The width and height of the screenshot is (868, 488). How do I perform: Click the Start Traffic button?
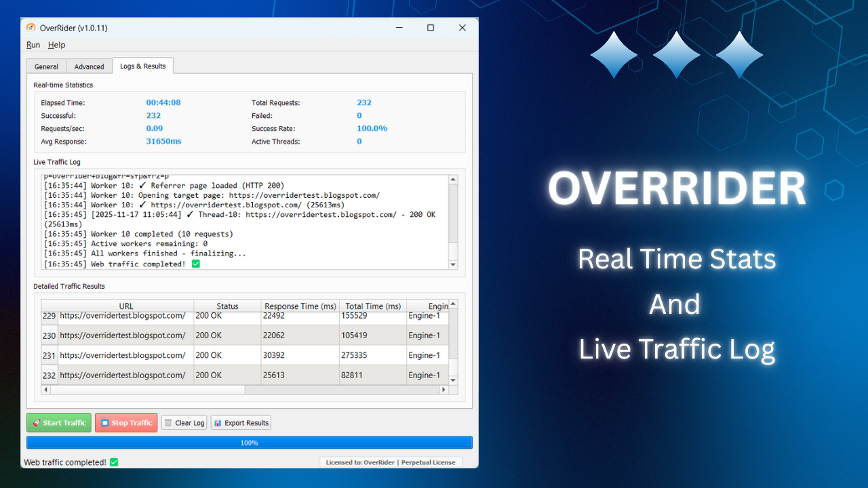point(59,423)
